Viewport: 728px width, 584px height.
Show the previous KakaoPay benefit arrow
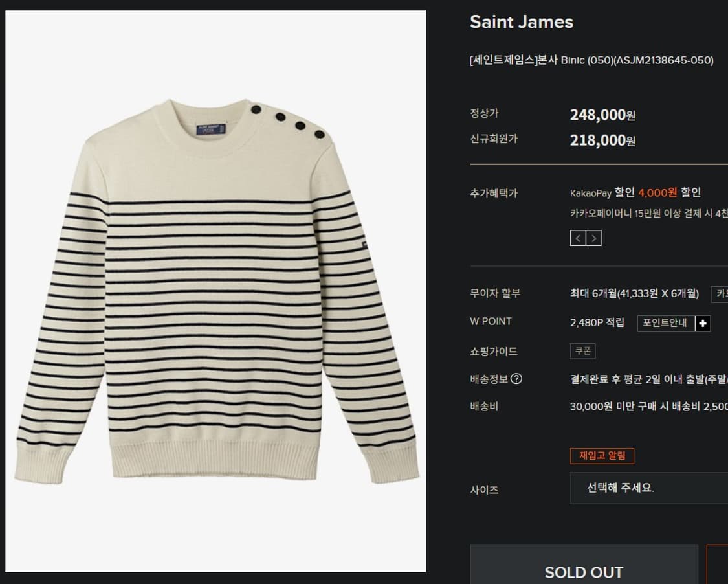tap(578, 238)
